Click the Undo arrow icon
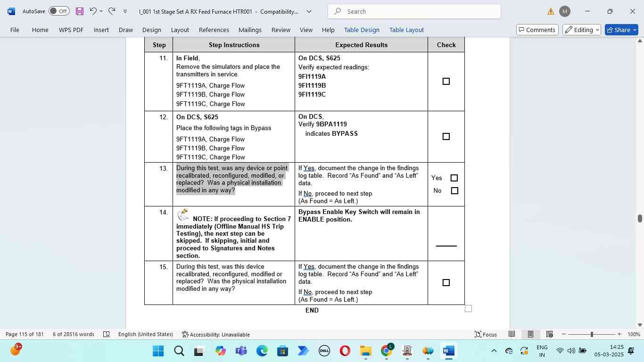The image size is (644, 362). pyautogui.click(x=93, y=11)
